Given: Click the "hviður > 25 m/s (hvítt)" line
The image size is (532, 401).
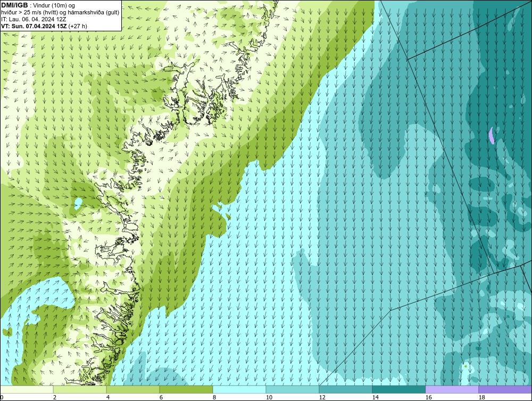Looking at the screenshot, I should tap(60, 12).
